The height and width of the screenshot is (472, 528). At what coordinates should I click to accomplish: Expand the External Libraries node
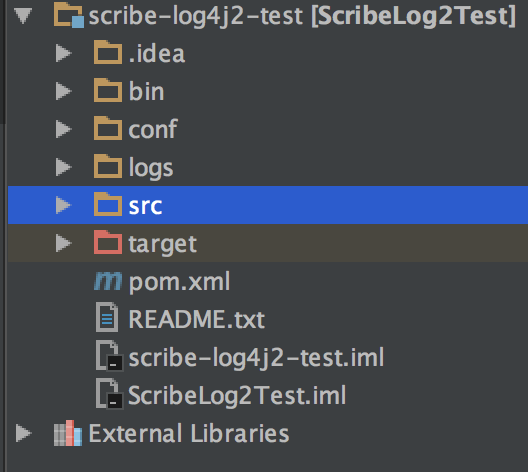(x=24, y=433)
